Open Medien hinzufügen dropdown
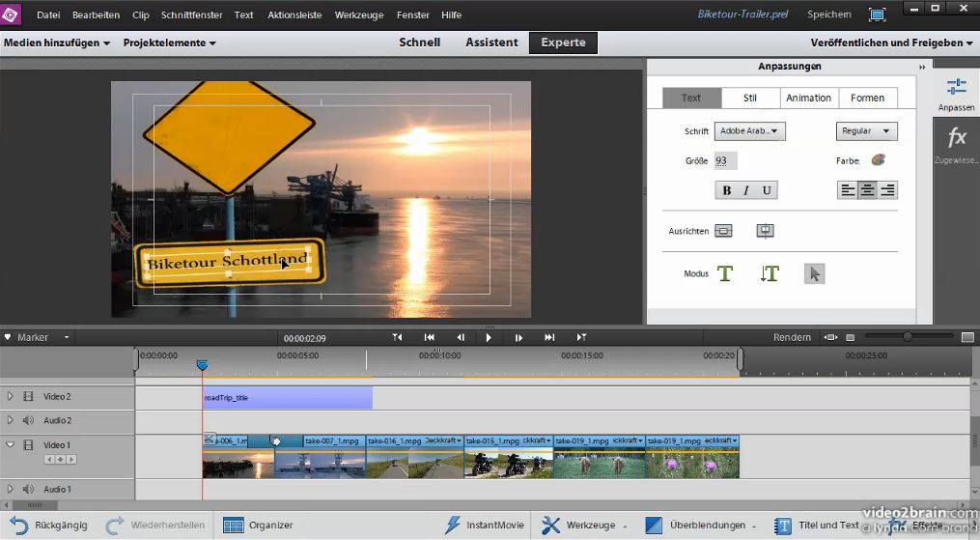 pos(56,43)
